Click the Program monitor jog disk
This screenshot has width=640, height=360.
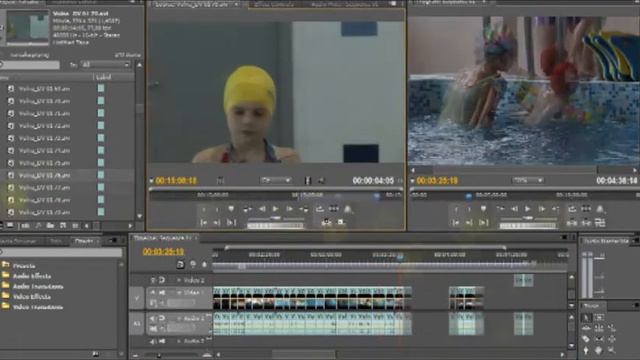pyautogui.click(x=528, y=226)
